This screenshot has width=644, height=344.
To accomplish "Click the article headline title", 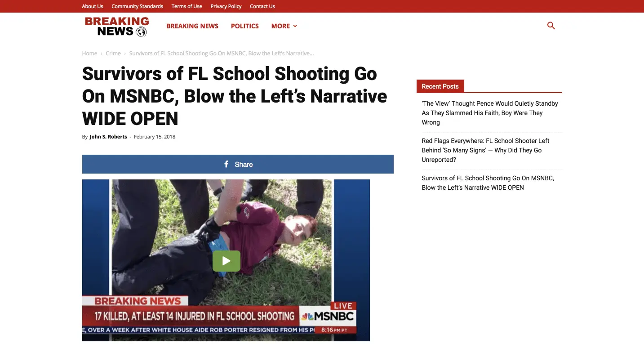I will (x=235, y=96).
